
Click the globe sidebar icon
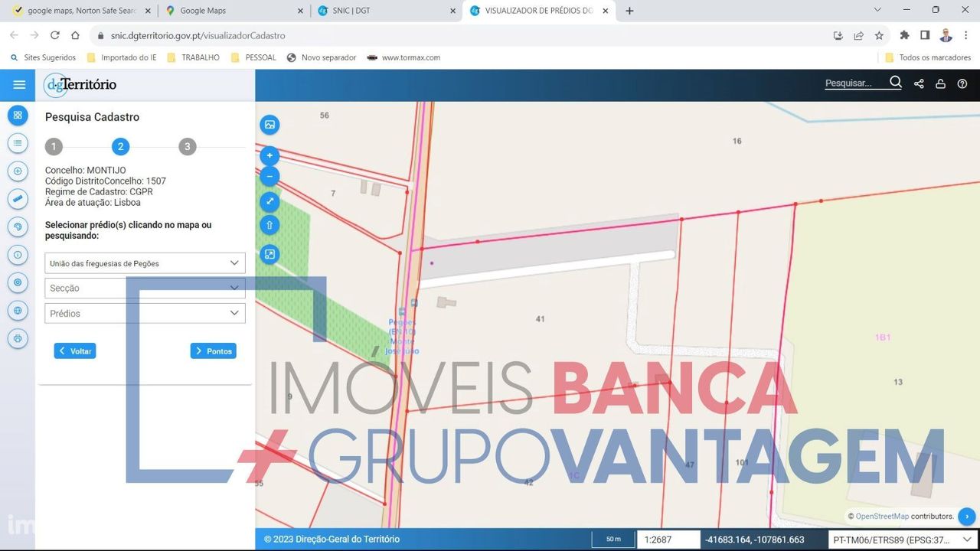click(x=18, y=311)
